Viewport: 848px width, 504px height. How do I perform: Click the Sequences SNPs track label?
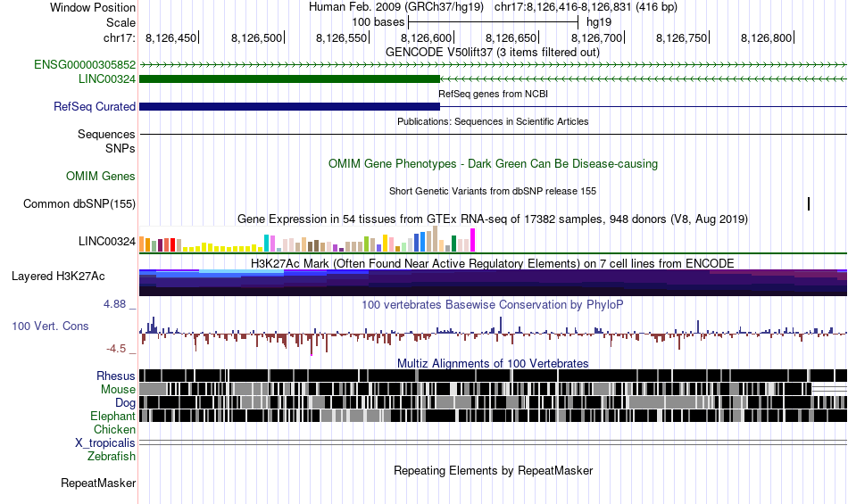click(106, 141)
